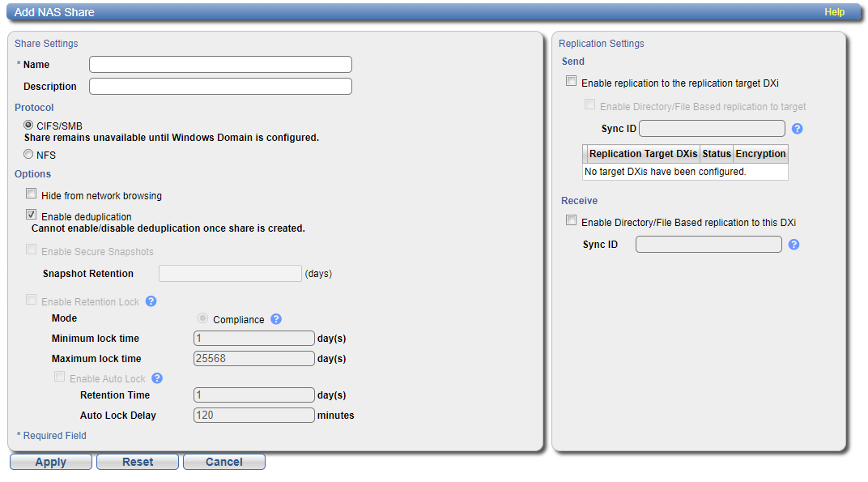The image size is (868, 482).
Task: Click help icon beside Compliance mode
Action: (276, 319)
